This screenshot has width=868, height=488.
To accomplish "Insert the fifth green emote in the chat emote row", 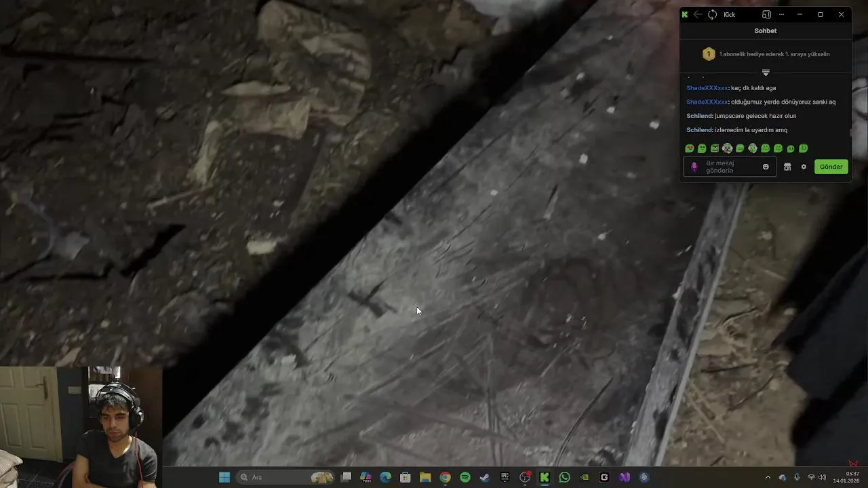I will (740, 148).
